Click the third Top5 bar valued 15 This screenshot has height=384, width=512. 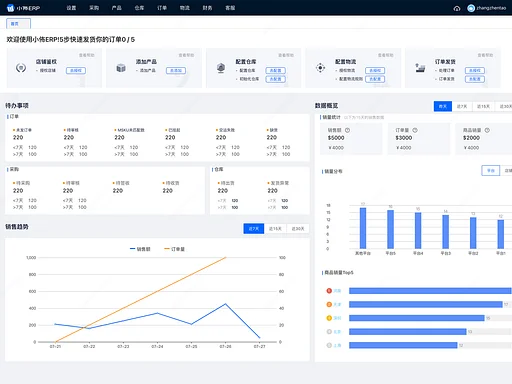417,318
